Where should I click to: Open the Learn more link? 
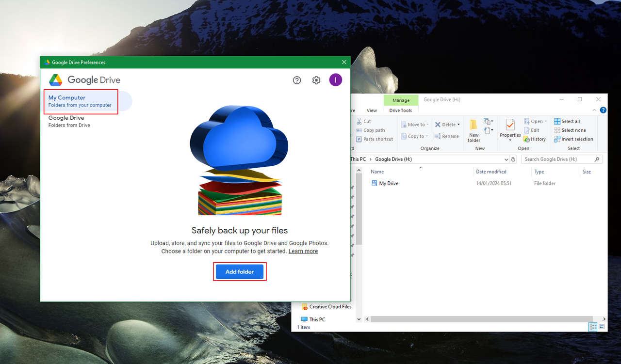pyautogui.click(x=303, y=251)
